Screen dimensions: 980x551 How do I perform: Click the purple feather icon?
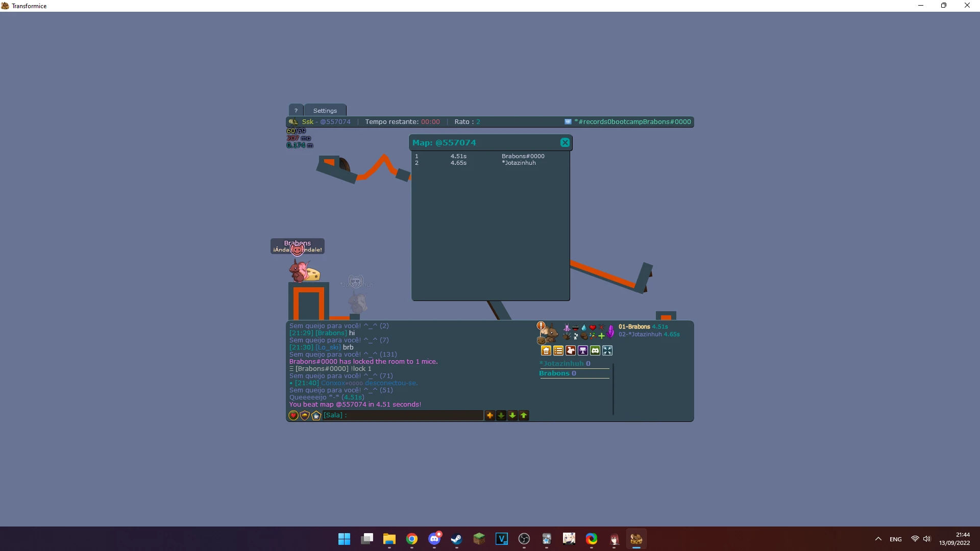(x=611, y=332)
